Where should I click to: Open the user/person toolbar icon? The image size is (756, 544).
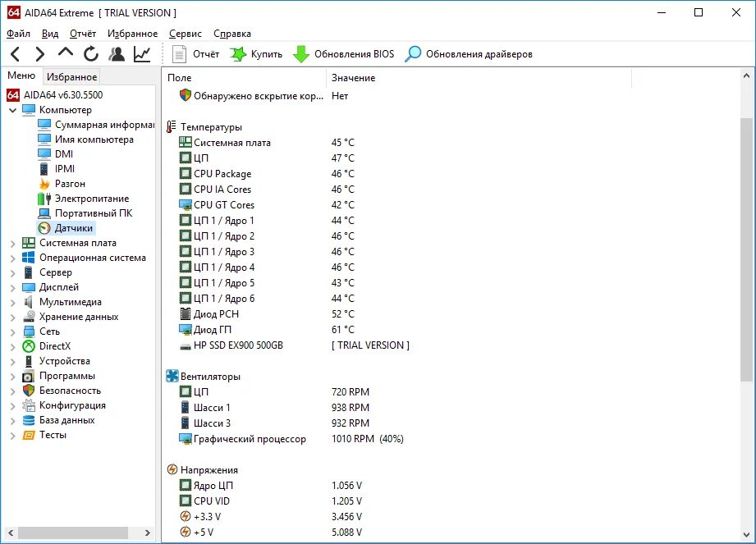tap(117, 54)
